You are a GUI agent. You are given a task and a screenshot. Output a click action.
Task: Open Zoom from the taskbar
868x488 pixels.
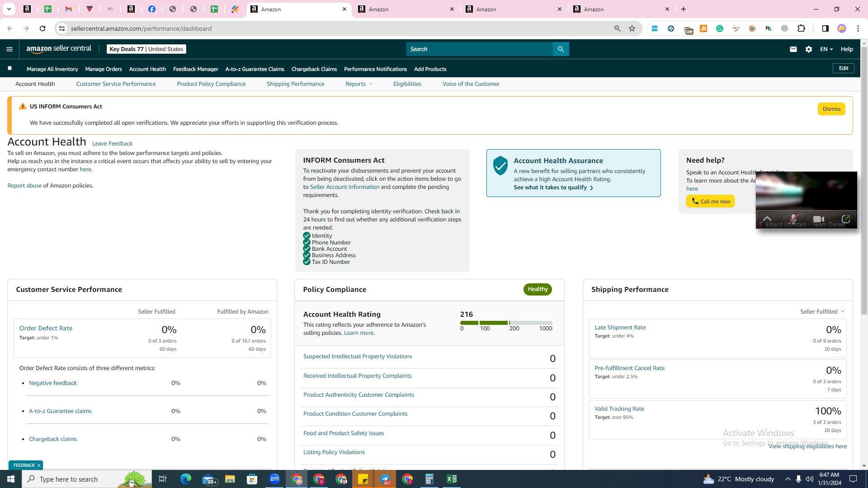[274, 479]
